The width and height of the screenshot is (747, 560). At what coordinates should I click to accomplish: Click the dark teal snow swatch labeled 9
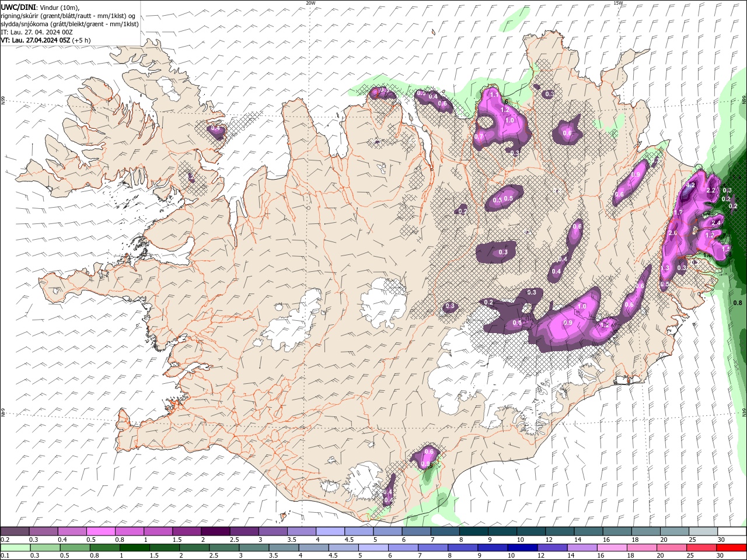[x=502, y=531]
